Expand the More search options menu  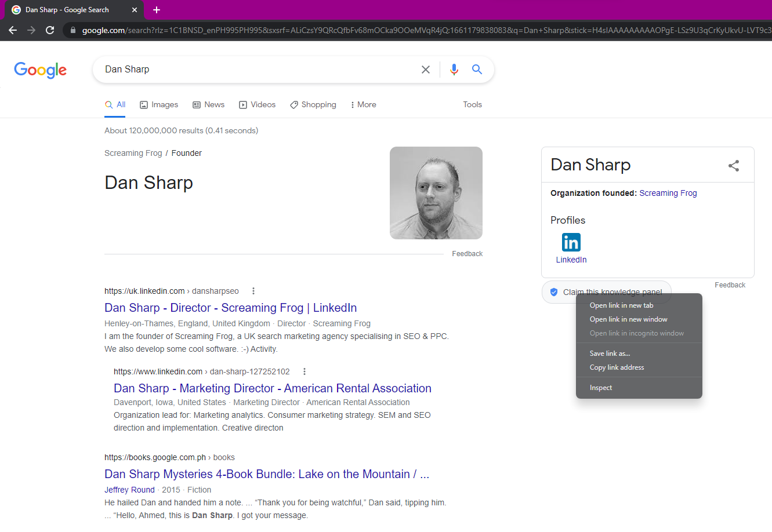(x=364, y=105)
